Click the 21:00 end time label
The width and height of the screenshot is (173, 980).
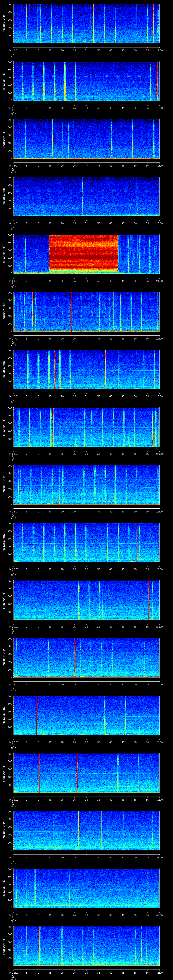click(159, 281)
